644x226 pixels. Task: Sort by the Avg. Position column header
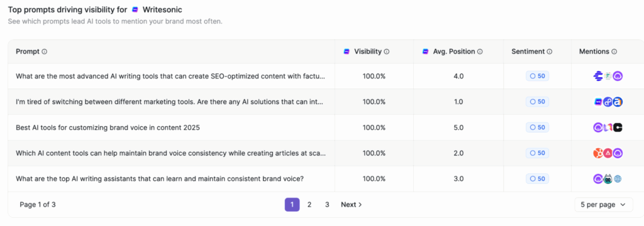[x=454, y=51]
